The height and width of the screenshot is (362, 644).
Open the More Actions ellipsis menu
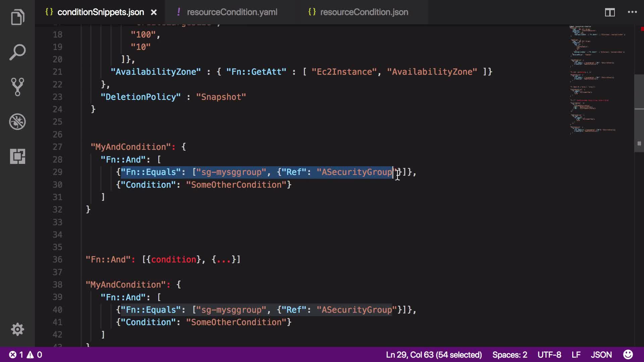click(x=632, y=12)
